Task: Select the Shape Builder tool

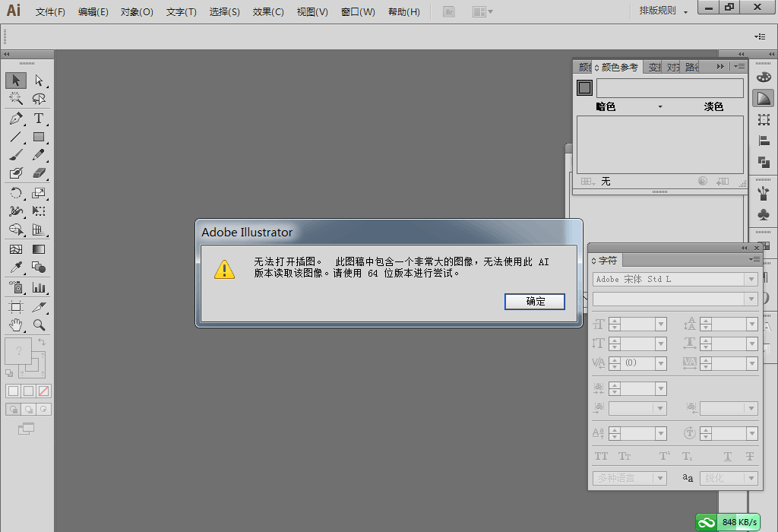Action: pos(16,230)
